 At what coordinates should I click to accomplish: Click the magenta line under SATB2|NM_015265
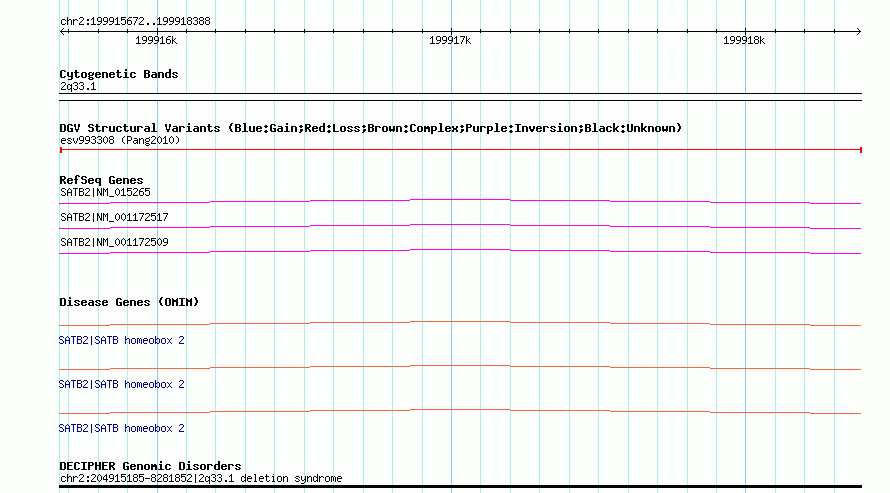coord(460,200)
